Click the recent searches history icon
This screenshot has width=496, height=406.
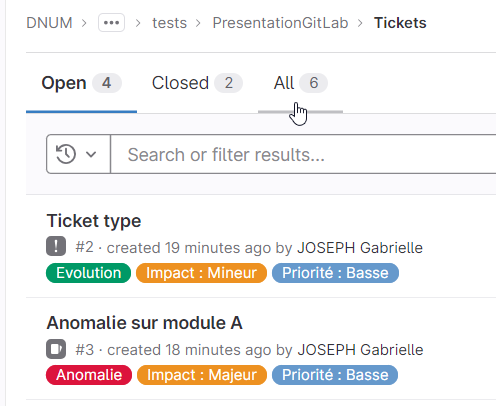click(66, 154)
